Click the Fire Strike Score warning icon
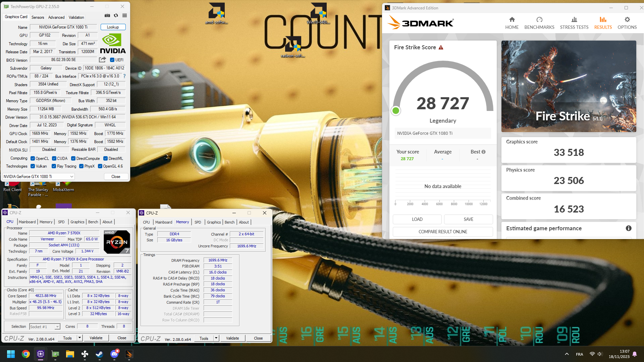This screenshot has width=644, height=362. click(x=441, y=48)
